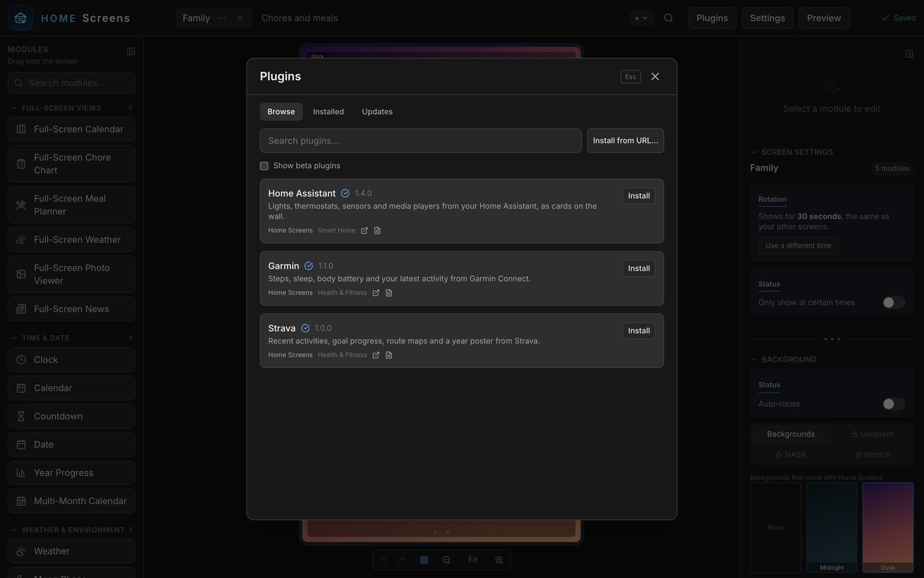
Task: Select the Full-Screen Calendar module
Action: point(72,129)
